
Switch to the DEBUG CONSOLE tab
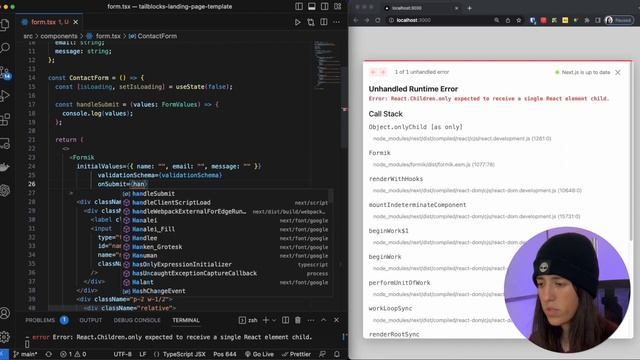tap(137, 320)
